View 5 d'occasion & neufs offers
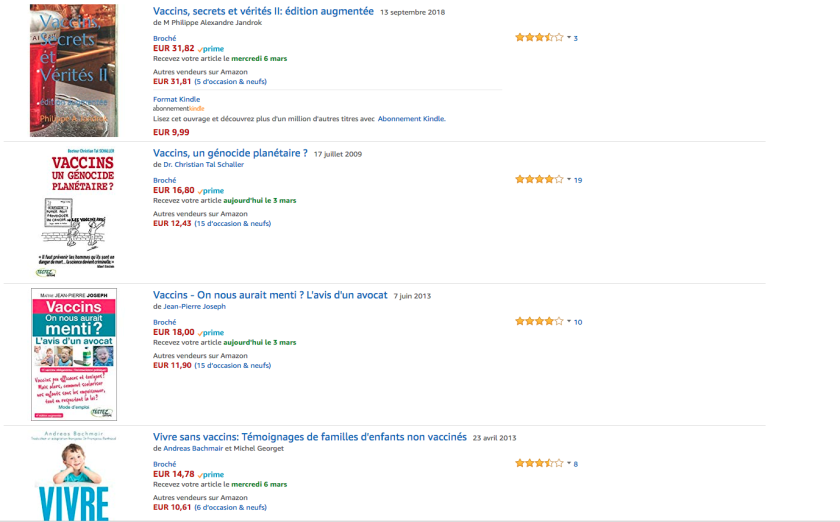The width and height of the screenshot is (840, 522). pyautogui.click(x=230, y=81)
